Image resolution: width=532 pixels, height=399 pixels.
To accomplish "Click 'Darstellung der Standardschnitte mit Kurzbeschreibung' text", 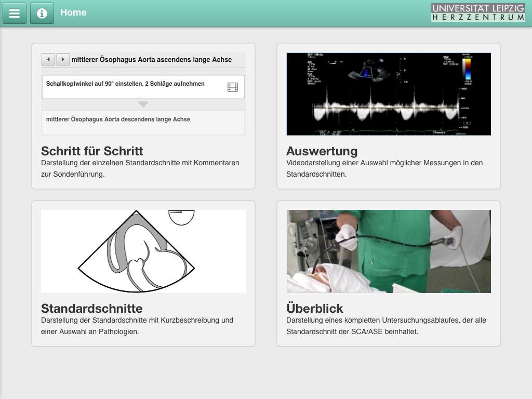I will (137, 326).
